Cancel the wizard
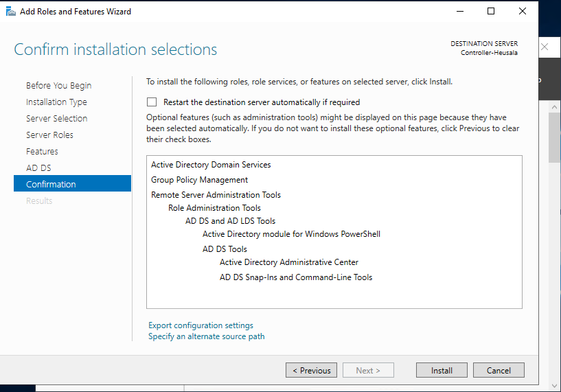Image resolution: width=561 pixels, height=392 pixels. pyautogui.click(x=499, y=370)
